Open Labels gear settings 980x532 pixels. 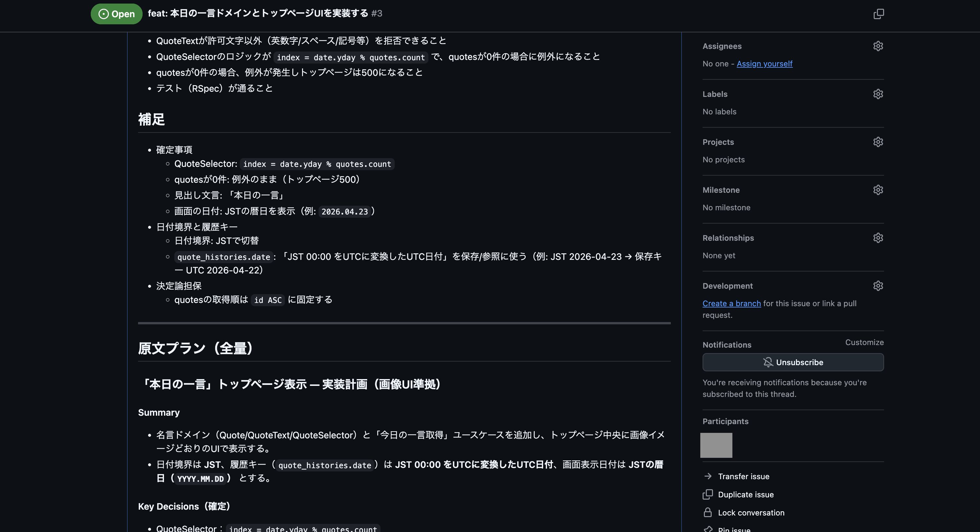tap(878, 94)
